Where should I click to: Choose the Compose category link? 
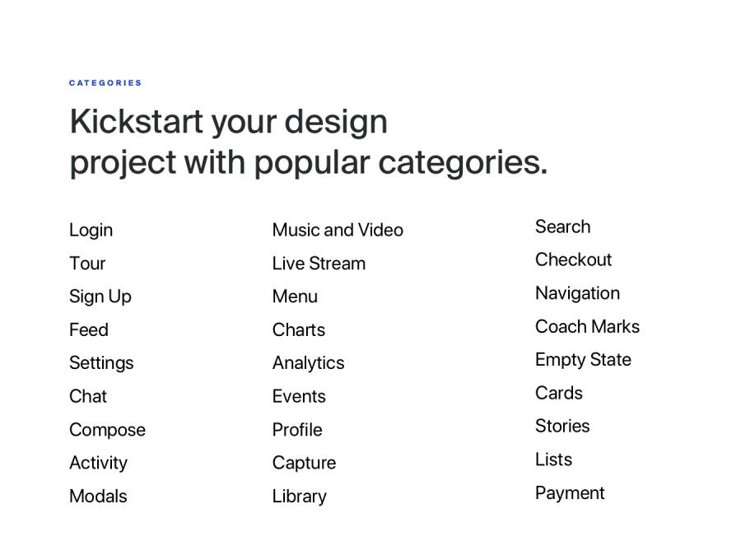pyautogui.click(x=107, y=430)
